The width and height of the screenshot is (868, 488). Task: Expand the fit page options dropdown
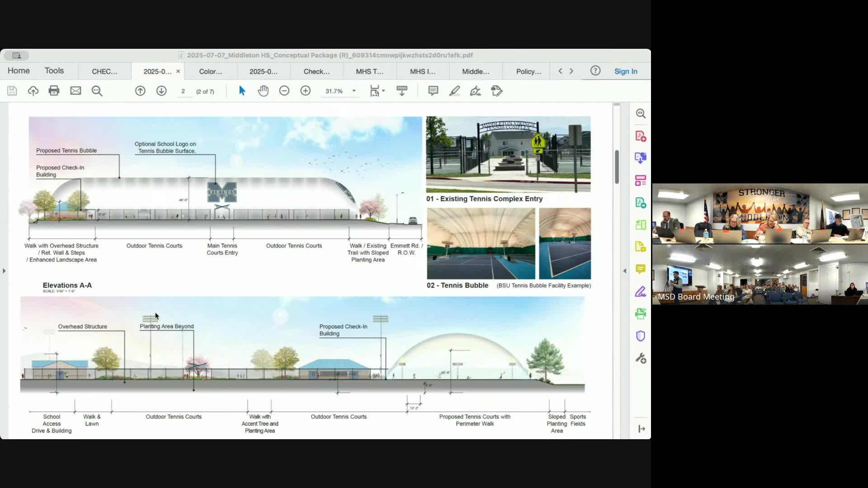(383, 91)
